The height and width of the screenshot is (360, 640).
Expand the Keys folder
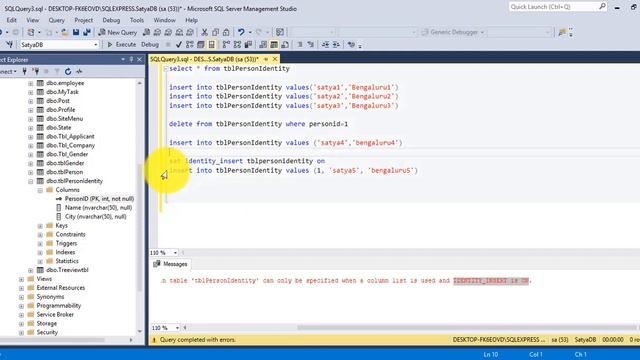point(40,226)
